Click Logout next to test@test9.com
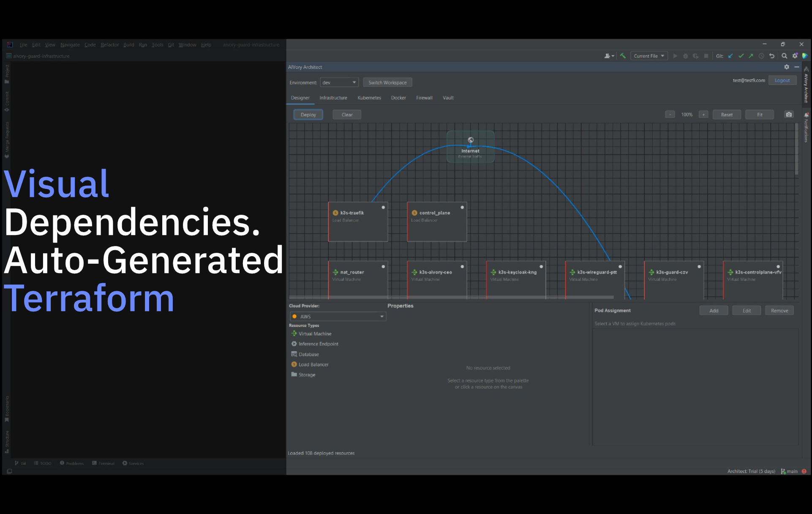Screen dimensions: 812x514 (782, 80)
